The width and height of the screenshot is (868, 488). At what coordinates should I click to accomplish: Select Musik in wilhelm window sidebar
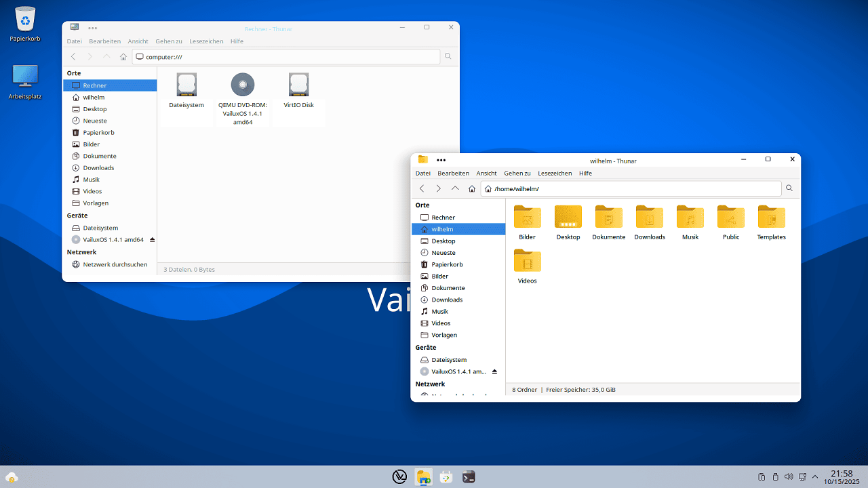click(458, 312)
